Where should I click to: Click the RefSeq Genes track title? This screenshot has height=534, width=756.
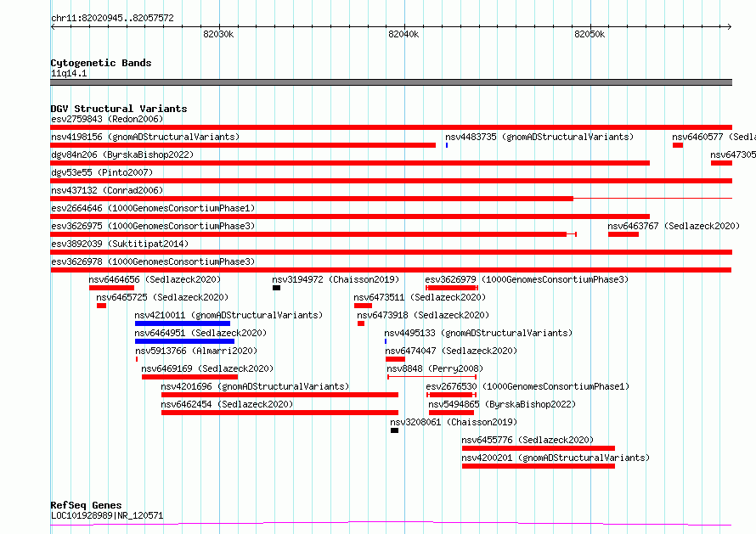click(x=86, y=505)
